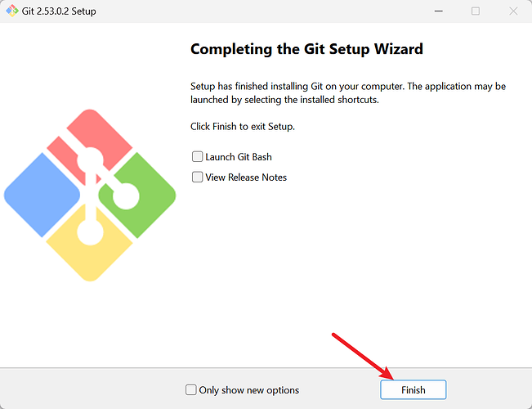
Task: Click the "Setup has finished installing Git" paragraph
Action: coord(348,92)
